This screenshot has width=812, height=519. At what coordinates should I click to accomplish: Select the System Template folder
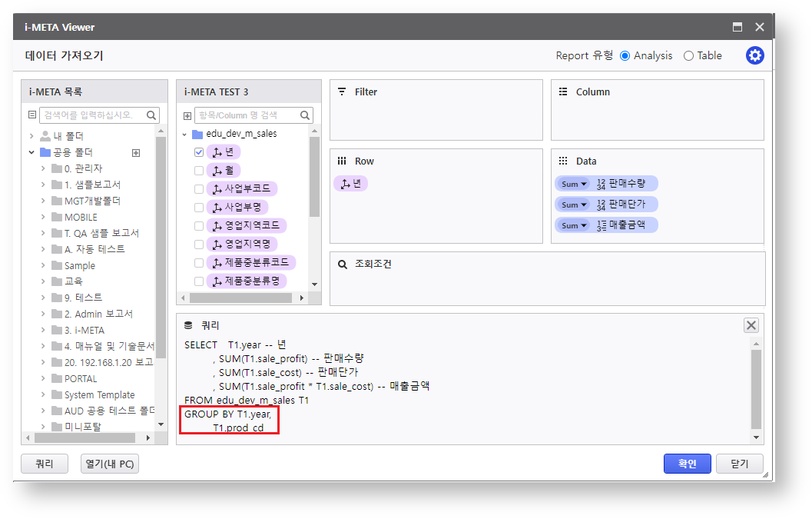pos(99,394)
